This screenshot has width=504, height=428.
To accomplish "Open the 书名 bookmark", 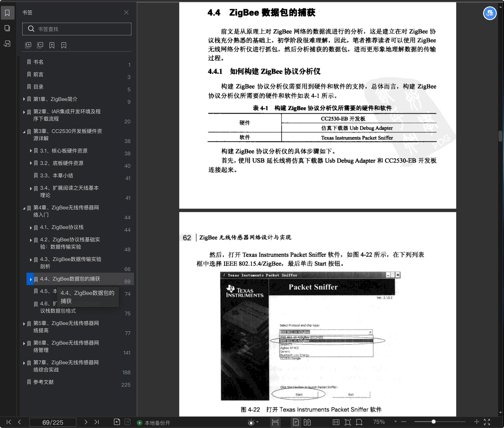I will pos(38,62).
